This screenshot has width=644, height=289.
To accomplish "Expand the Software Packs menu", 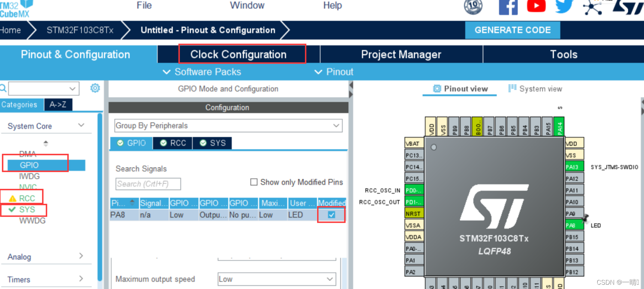I will [x=202, y=72].
